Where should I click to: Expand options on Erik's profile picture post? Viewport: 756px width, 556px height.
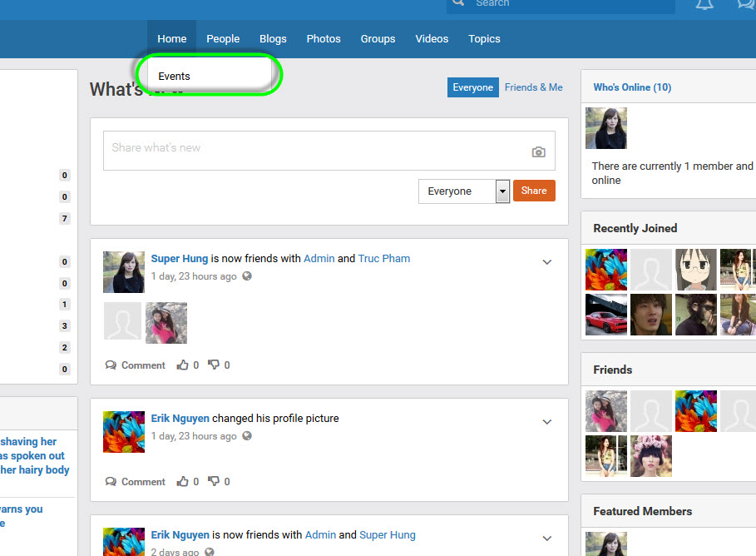(547, 422)
